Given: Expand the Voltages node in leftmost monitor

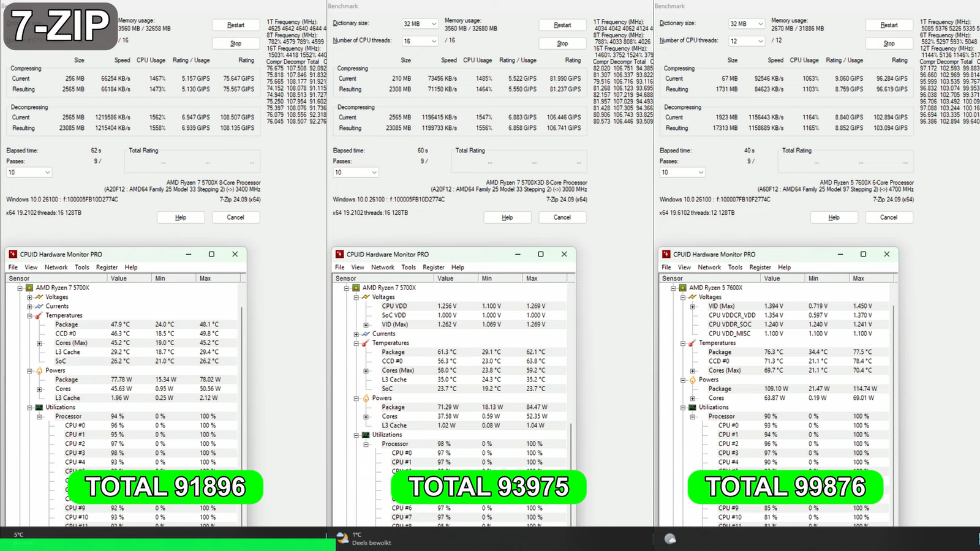Looking at the screenshot, I should click(x=29, y=297).
